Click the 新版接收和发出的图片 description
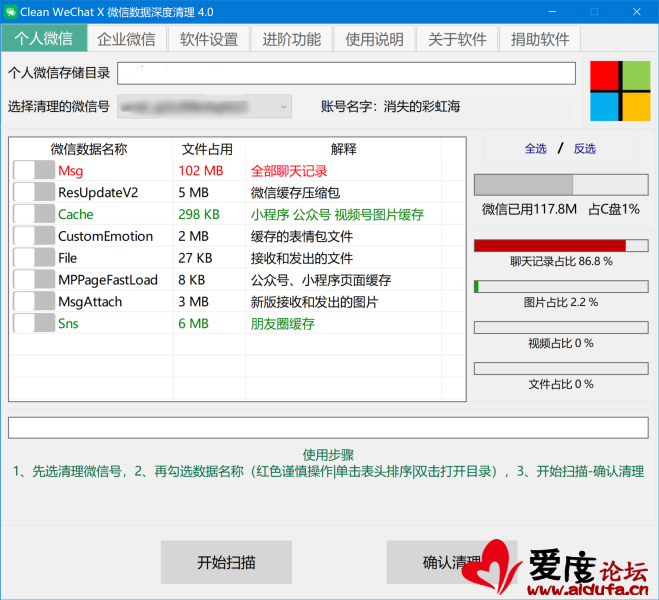This screenshot has width=659, height=600. [314, 302]
